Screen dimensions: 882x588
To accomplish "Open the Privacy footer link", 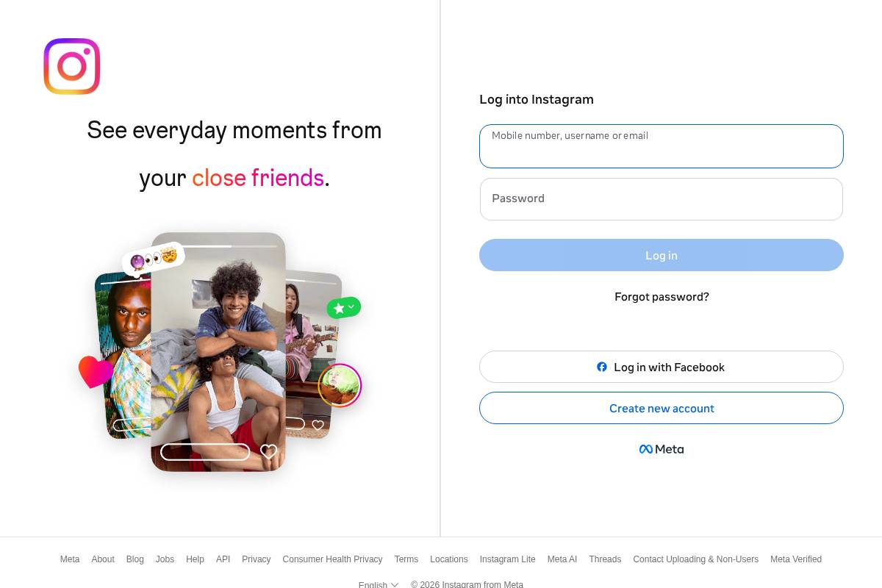I will tap(257, 559).
